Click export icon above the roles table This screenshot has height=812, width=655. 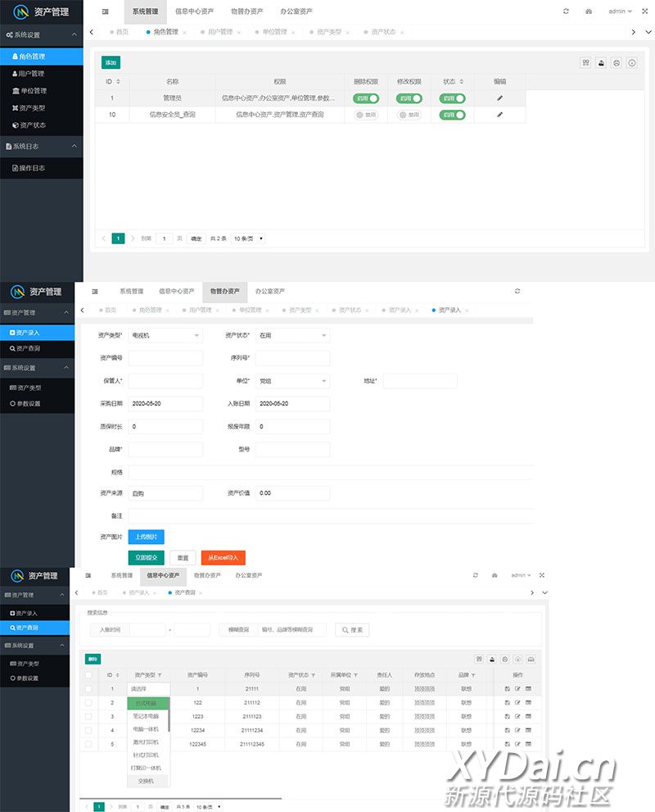tap(601, 62)
